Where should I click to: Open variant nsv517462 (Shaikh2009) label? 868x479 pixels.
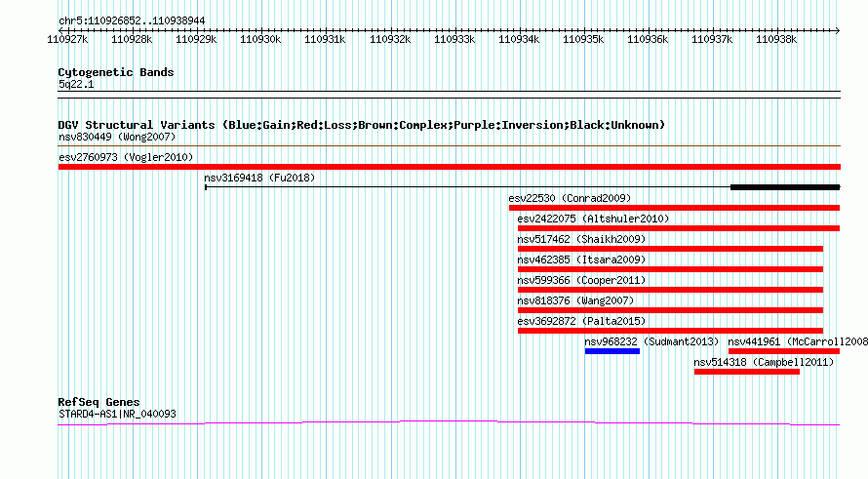tap(581, 239)
